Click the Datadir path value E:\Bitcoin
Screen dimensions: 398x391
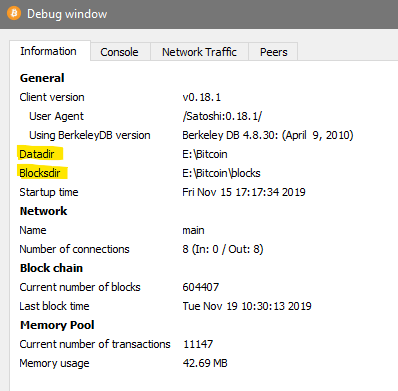[205, 154]
